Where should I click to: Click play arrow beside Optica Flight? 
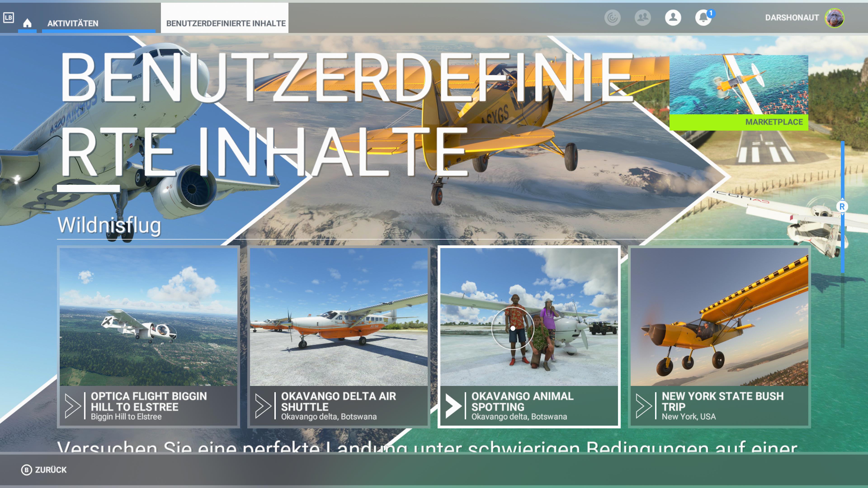tap(73, 406)
